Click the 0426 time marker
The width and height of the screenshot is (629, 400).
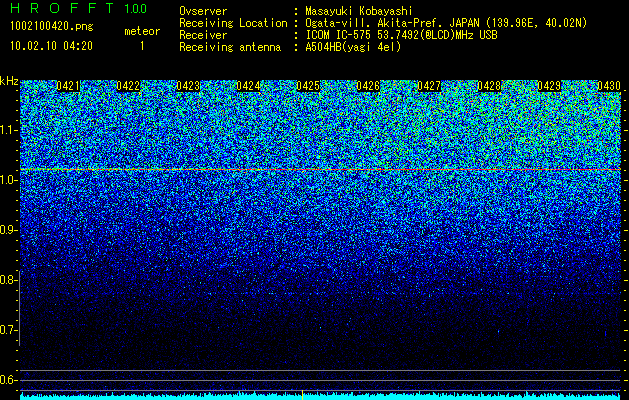[x=368, y=86]
